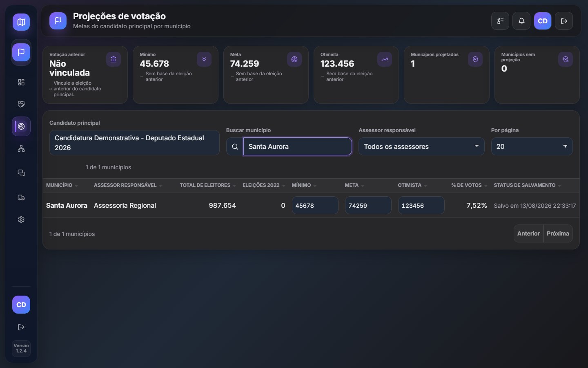
Task: Click the CD avatar in the sidebar
Action: [x=21, y=305]
